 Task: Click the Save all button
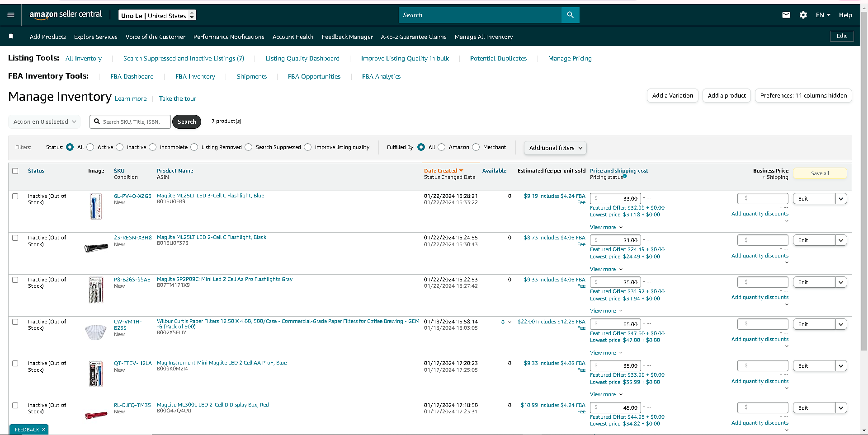pos(820,173)
